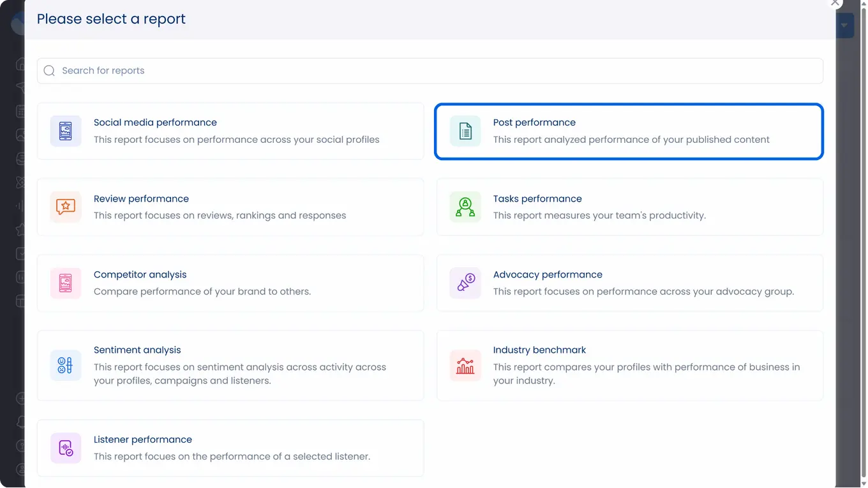The width and height of the screenshot is (868, 488).
Task: Open the Tasks performance report title
Action: [x=537, y=199]
